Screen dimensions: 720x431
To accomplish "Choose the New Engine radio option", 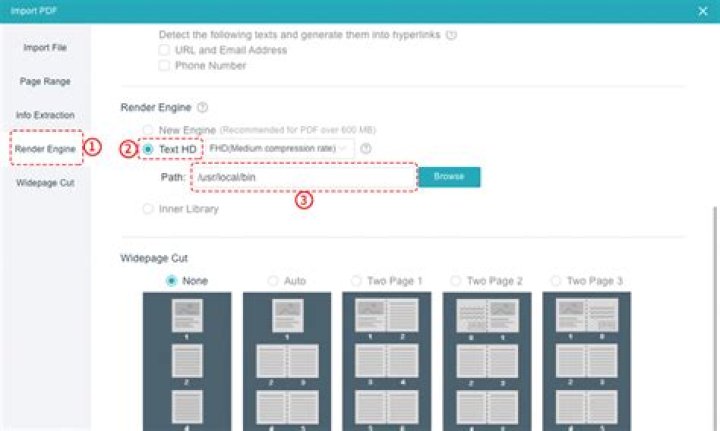I will pyautogui.click(x=147, y=130).
